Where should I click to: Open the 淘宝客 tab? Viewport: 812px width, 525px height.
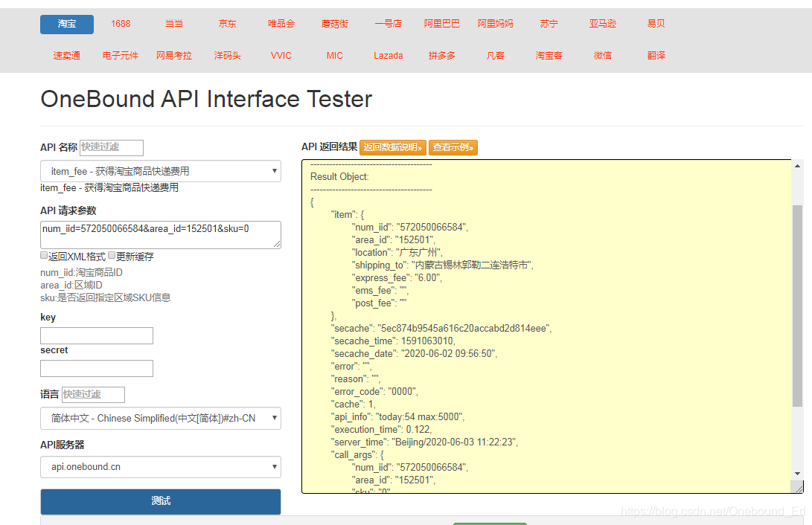[x=549, y=56]
